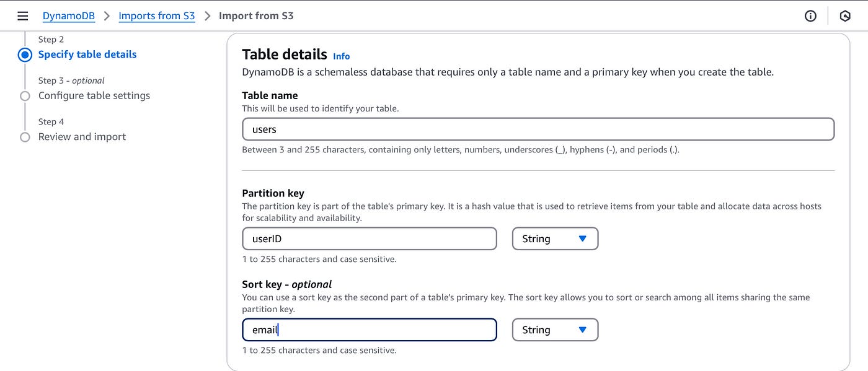
Task: Open the Sort key String type dropdown
Action: pos(555,330)
